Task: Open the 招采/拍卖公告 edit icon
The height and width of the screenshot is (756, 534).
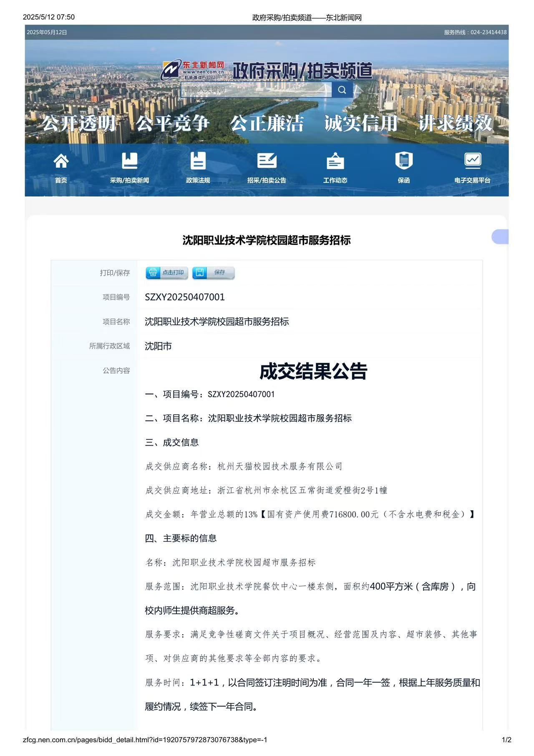Action: click(267, 161)
